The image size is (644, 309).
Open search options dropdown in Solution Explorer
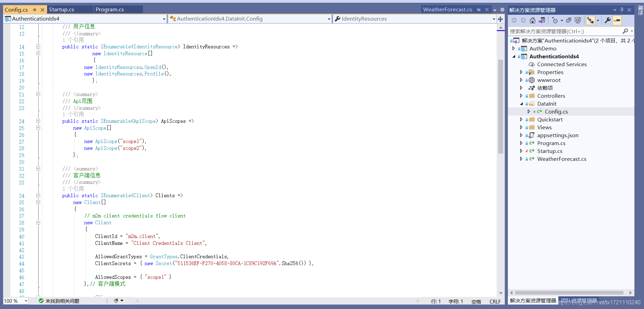pyautogui.click(x=632, y=31)
